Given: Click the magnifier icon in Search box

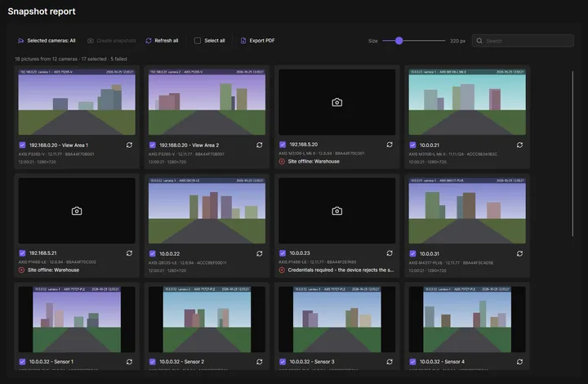Looking at the screenshot, I should point(479,41).
